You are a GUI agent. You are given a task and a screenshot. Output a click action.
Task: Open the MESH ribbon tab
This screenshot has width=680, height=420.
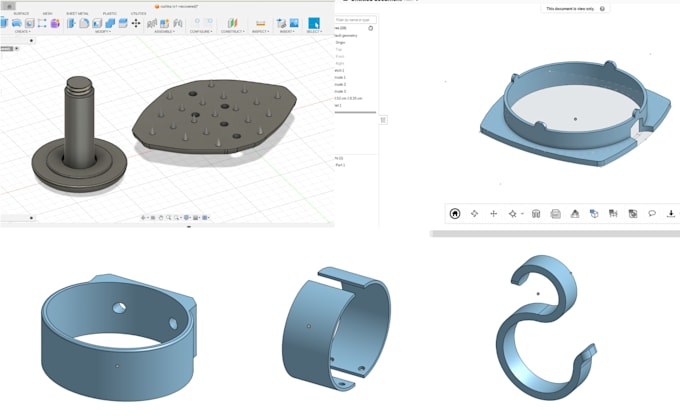pos(47,13)
